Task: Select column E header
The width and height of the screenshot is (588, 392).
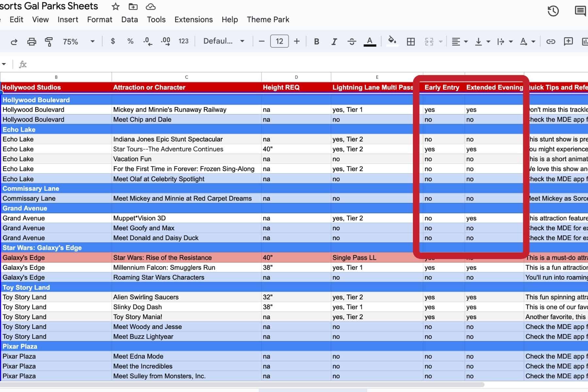Action: [377, 77]
